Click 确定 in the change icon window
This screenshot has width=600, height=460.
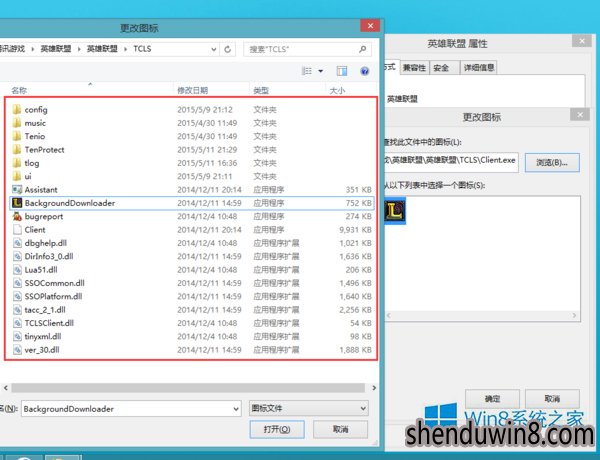tap(492, 399)
